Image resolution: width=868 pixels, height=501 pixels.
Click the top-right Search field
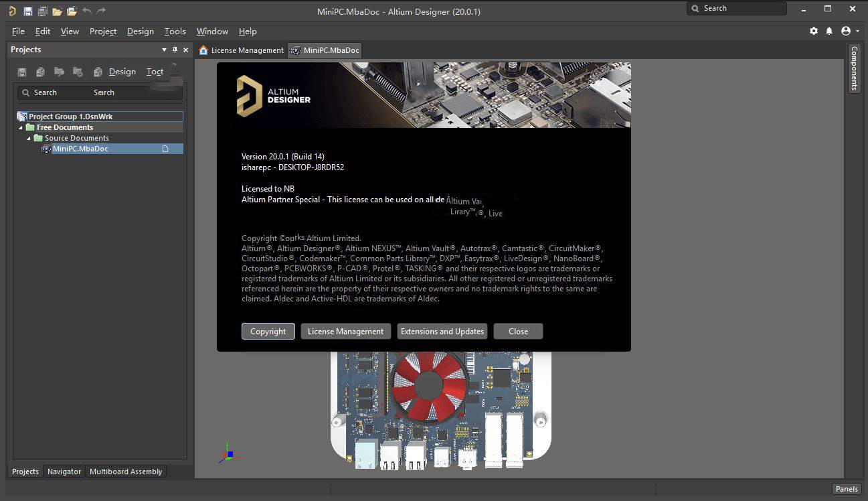(736, 8)
